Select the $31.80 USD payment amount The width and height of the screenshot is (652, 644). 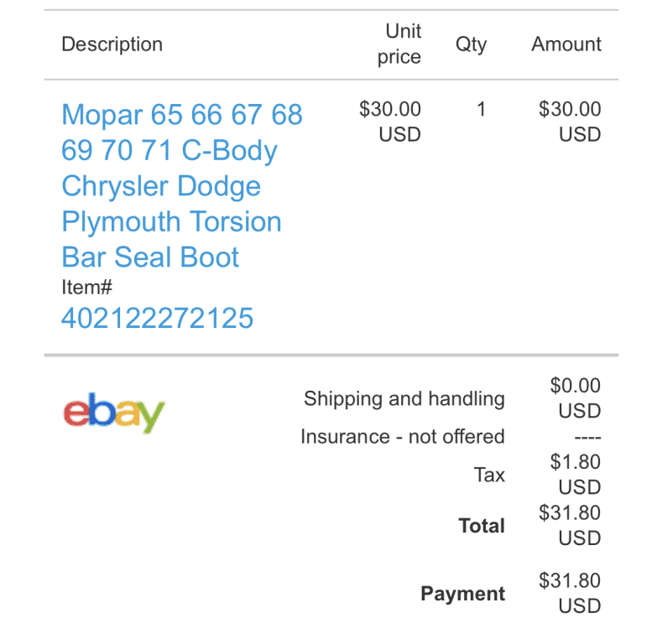570,593
